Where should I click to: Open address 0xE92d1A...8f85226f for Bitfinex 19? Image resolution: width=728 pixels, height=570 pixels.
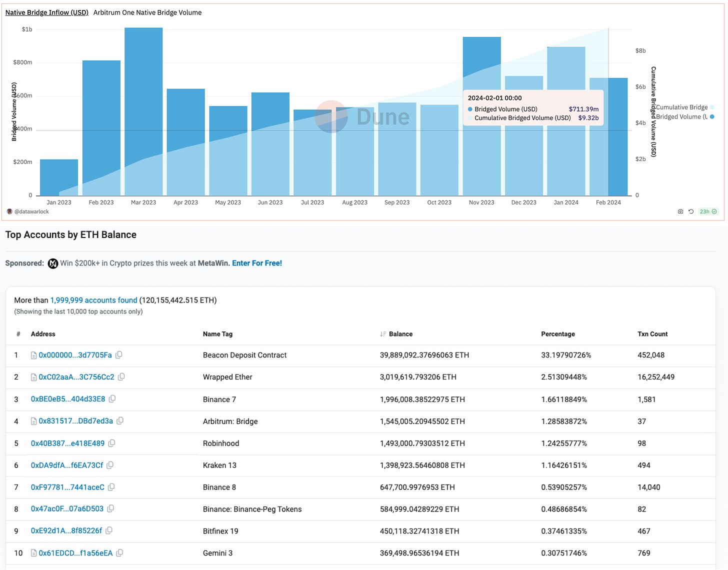click(66, 531)
